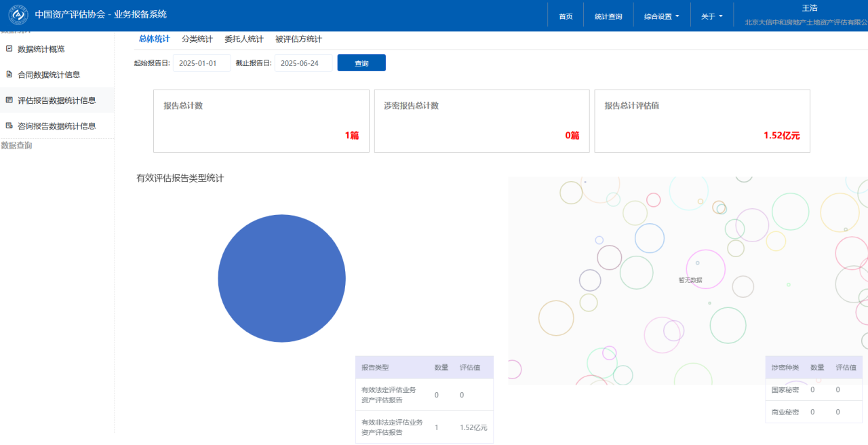Viewport: 868px width, 445px height.
Task: Click the 评估报告数据统计信息 sidebar icon
Action: 9,100
